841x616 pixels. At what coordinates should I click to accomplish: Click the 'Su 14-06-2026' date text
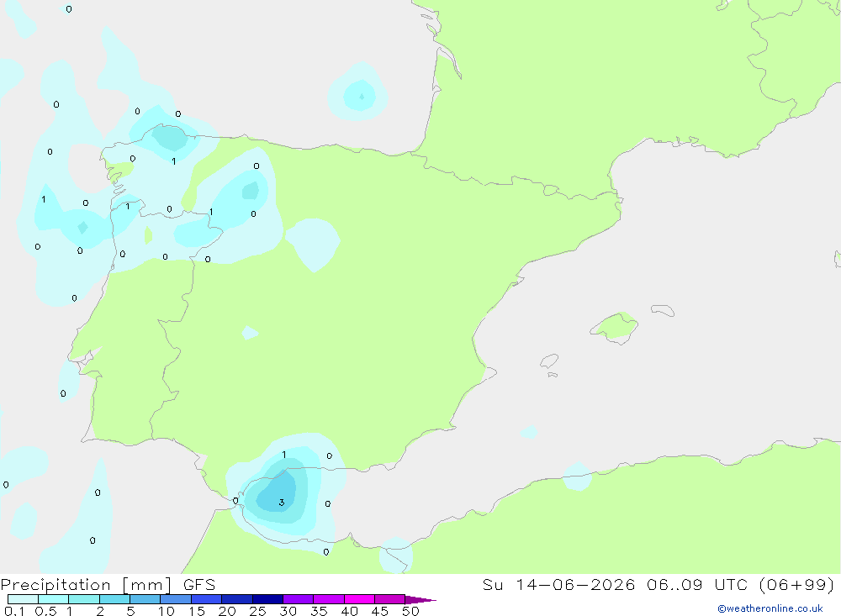coord(558,585)
